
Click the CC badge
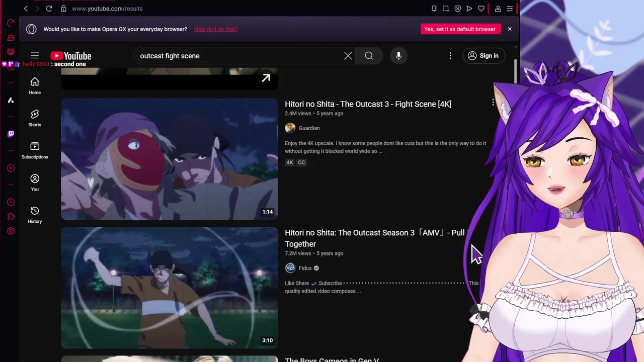301,162
